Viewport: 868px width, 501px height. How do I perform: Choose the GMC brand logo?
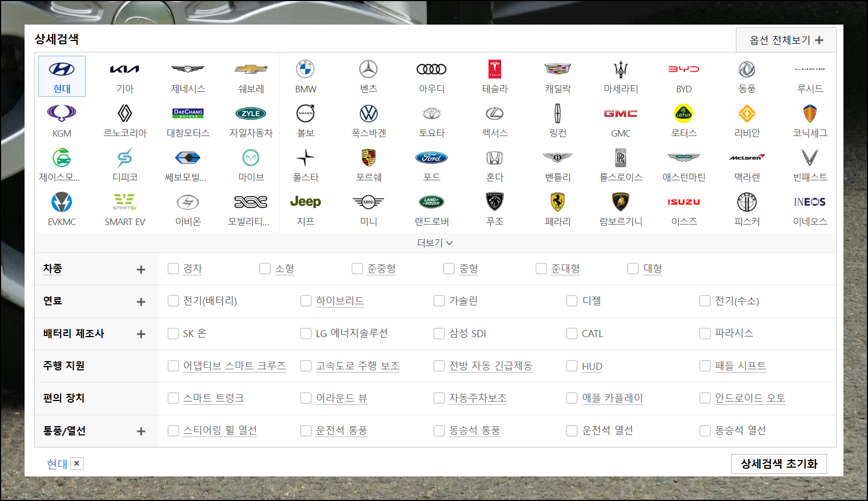621,114
